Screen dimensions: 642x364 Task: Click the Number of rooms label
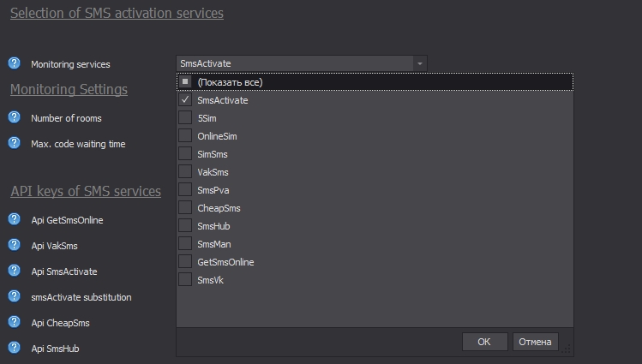pos(66,118)
